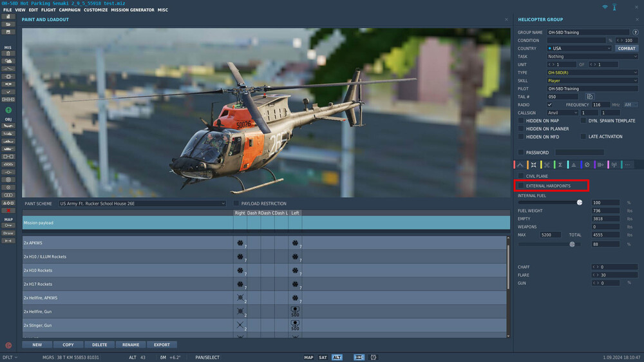The width and height of the screenshot is (644, 362).
Task: Click the copy tail number icon
Action: (x=590, y=97)
